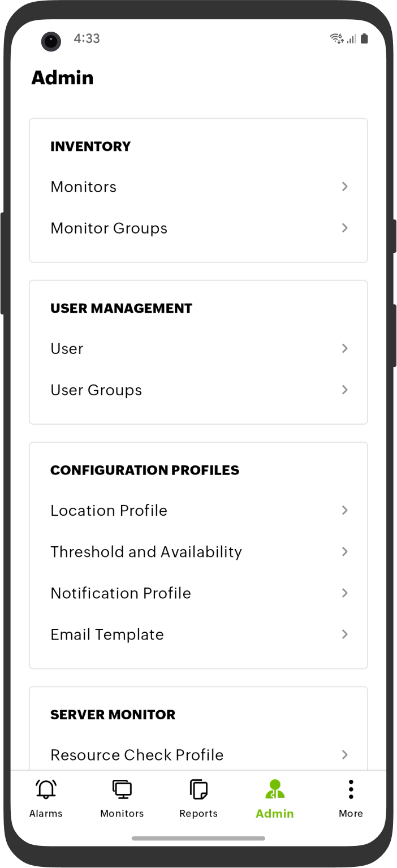
Task: Select the green Admin person icon
Action: point(274,789)
